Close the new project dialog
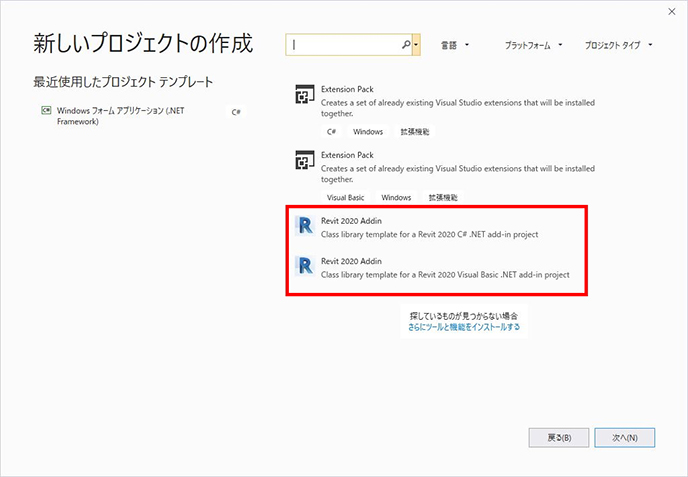The image size is (688, 477). (x=672, y=12)
